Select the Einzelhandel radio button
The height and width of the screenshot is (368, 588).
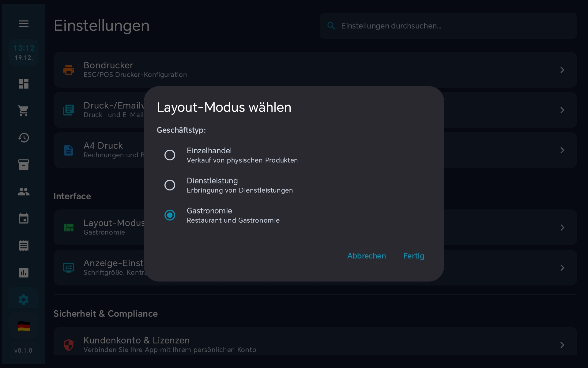(x=170, y=155)
